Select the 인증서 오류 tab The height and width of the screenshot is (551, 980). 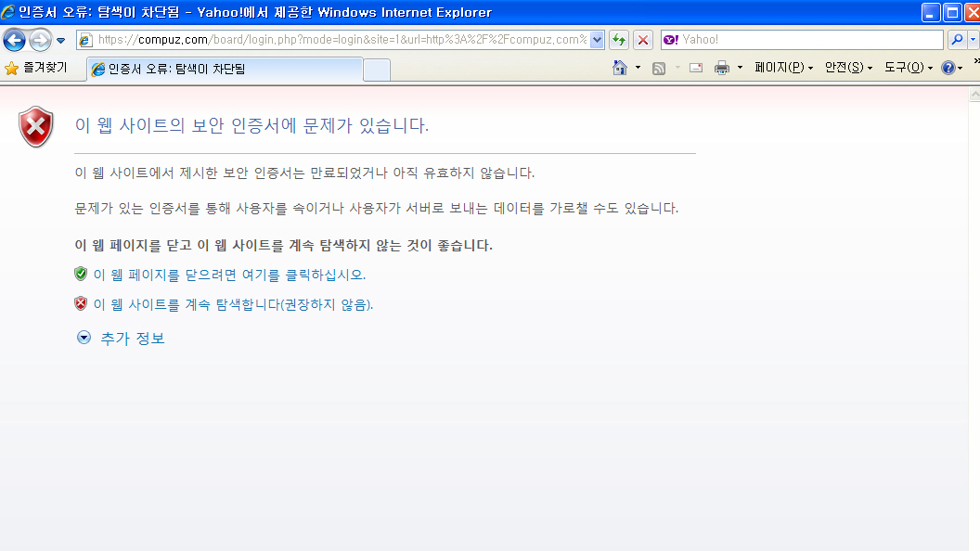(225, 69)
